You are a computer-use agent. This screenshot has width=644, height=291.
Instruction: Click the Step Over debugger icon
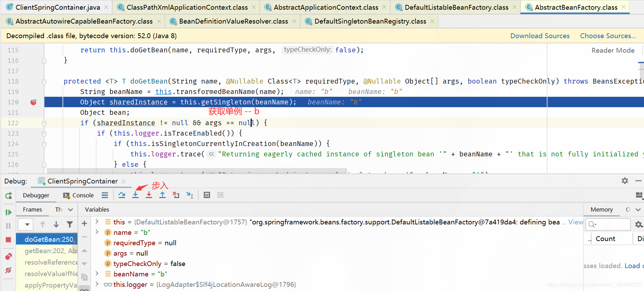[x=122, y=195]
